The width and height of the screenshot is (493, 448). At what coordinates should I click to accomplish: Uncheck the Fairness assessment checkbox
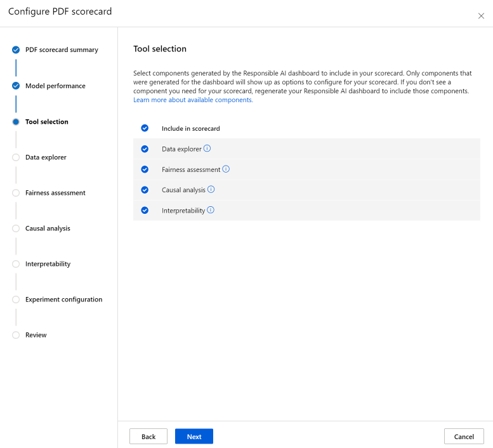(145, 169)
